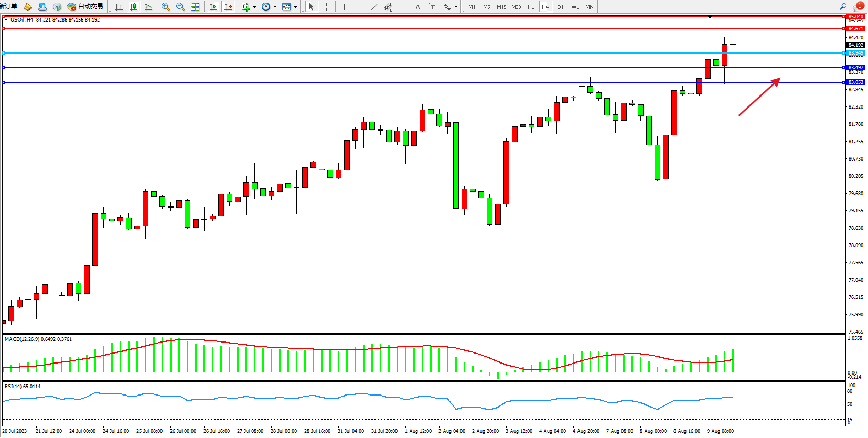Select the horizontal line drawing tool
The width and height of the screenshot is (868, 438).
pos(359,7)
